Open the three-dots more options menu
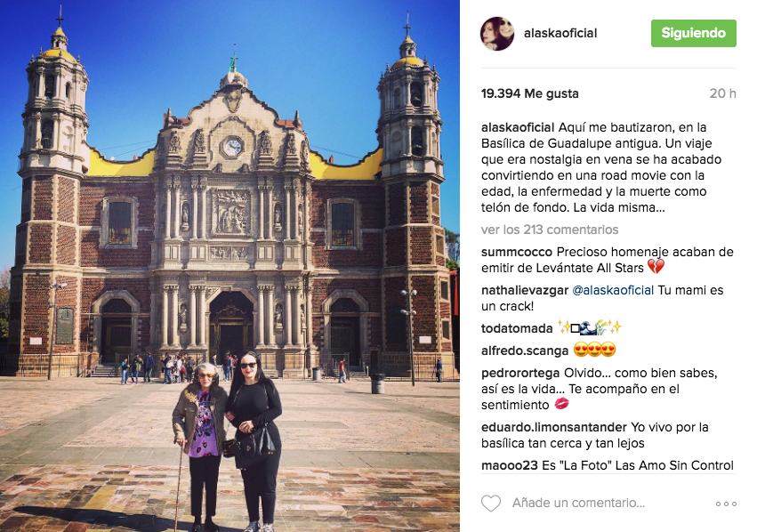 coord(726,504)
